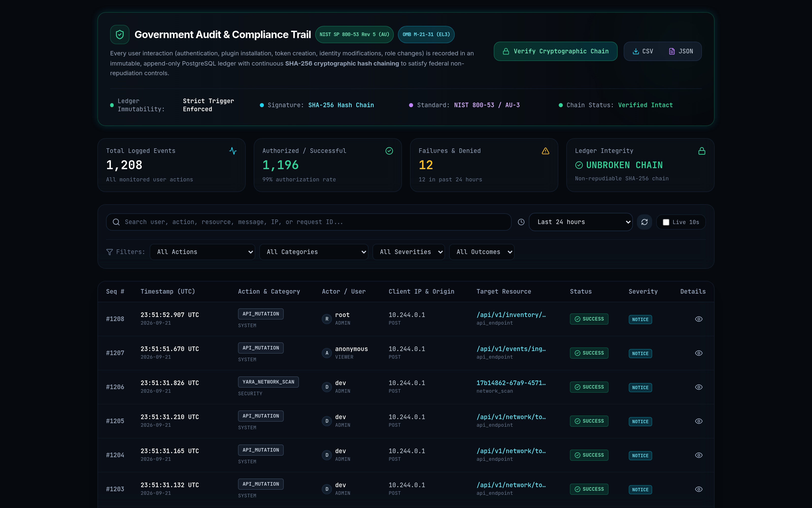The height and width of the screenshot is (508, 812).
Task: Open the All Categories filter dropdown
Action: pos(314,252)
